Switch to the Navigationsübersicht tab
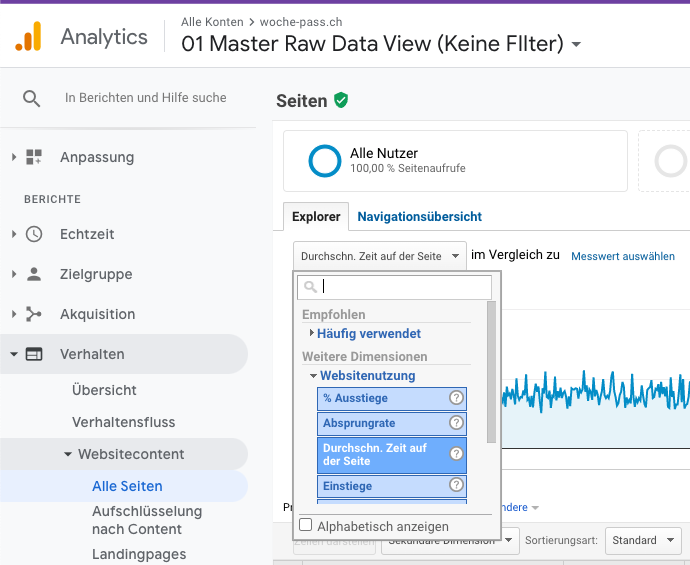 [x=419, y=216]
